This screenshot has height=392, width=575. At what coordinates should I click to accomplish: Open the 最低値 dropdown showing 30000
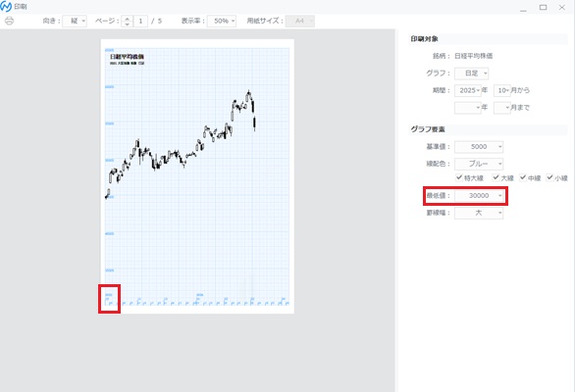(479, 196)
